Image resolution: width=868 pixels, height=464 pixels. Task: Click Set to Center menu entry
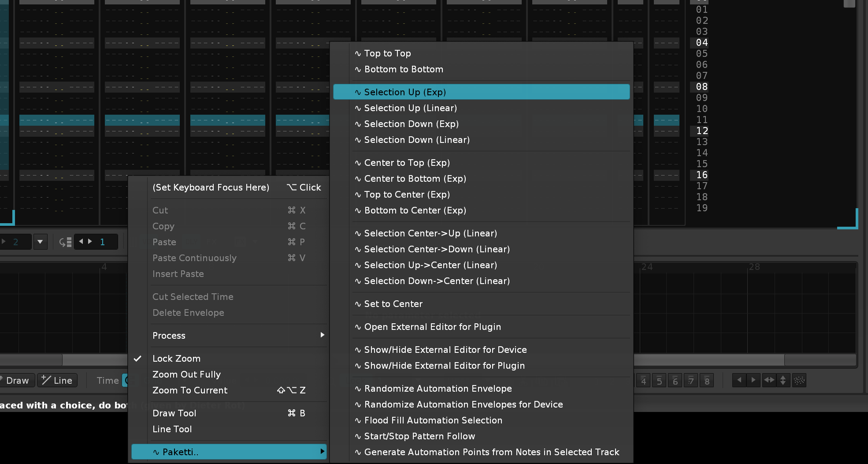393,304
